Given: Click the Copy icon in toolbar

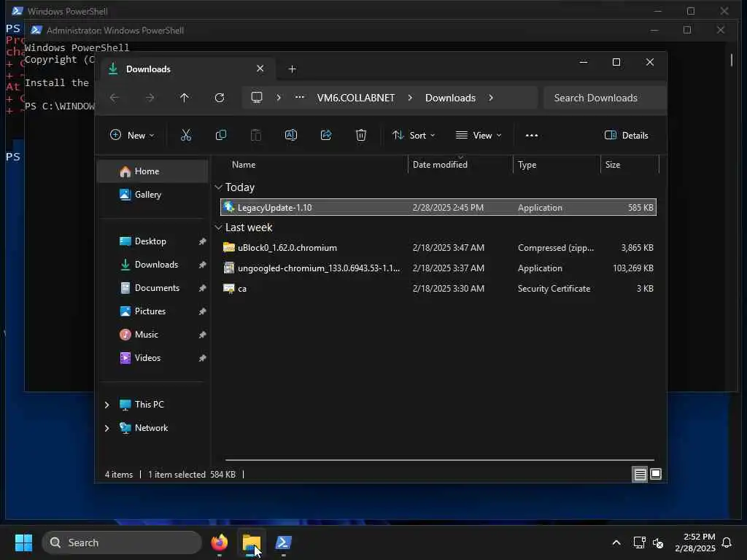Looking at the screenshot, I should coord(220,135).
